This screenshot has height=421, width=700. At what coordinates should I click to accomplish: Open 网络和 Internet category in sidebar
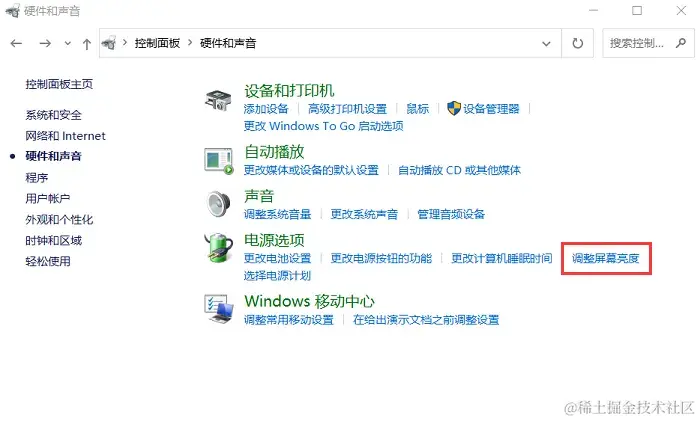click(65, 136)
